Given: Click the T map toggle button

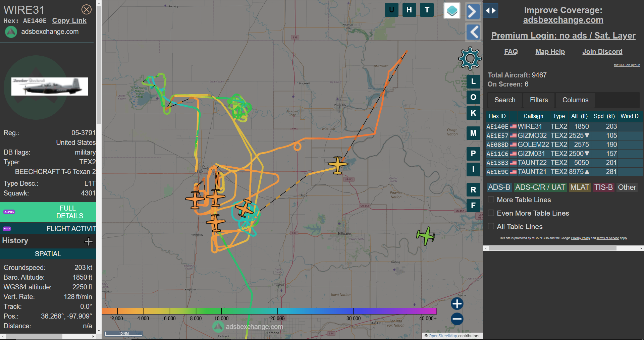Looking at the screenshot, I should coord(427,10).
